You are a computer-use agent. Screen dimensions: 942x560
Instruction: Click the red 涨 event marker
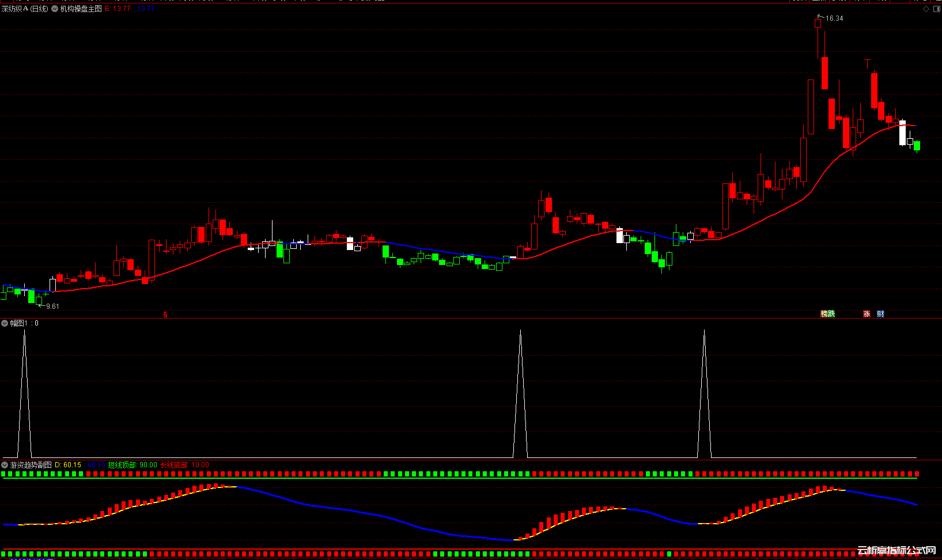(867, 314)
